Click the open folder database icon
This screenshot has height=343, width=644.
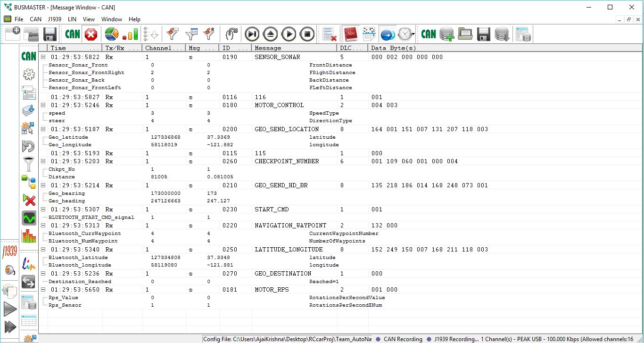coord(465,34)
